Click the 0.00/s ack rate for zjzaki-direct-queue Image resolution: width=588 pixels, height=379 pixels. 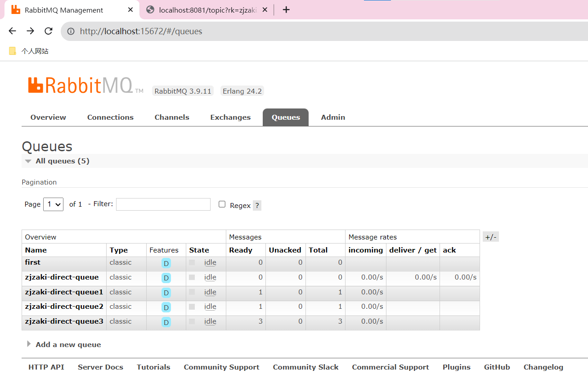(465, 277)
